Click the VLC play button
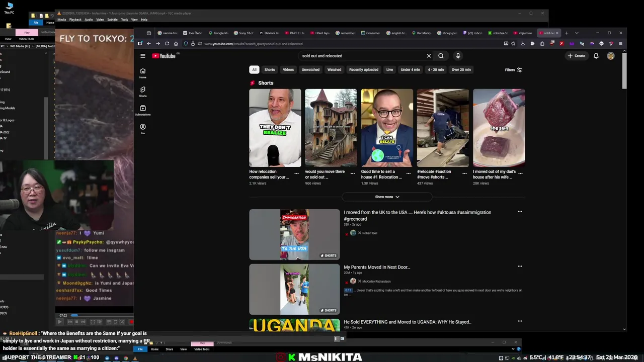Screen dimensions: 644x362 pos(60,322)
